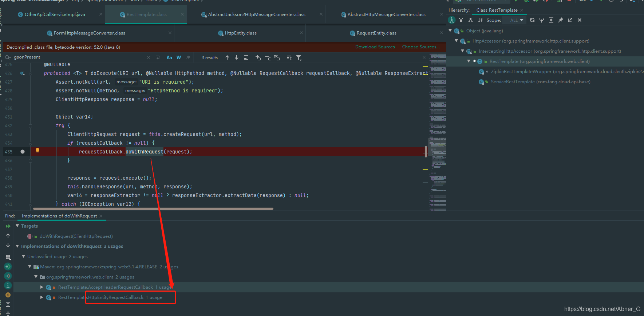Unselect occurrence in find bar

[x=268, y=57]
